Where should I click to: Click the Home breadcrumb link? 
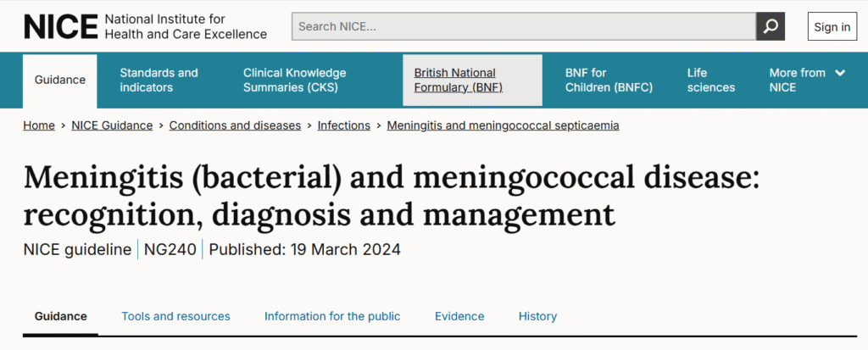coord(39,125)
